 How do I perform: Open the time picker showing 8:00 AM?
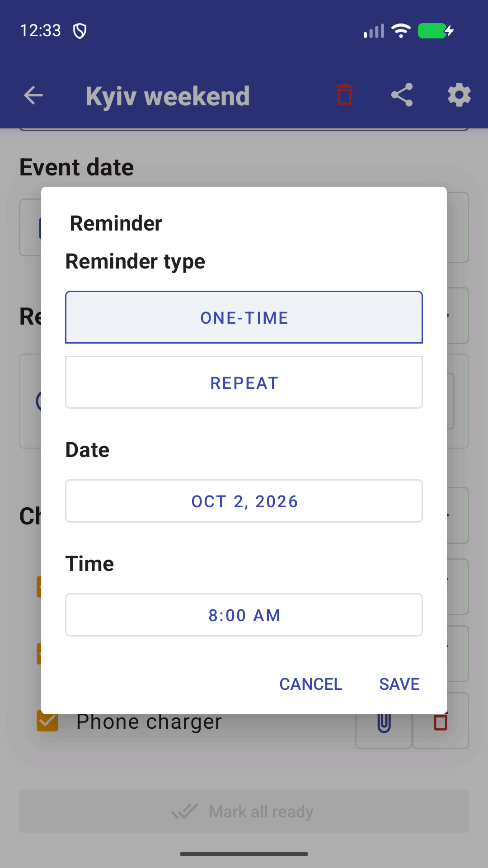pos(244,615)
